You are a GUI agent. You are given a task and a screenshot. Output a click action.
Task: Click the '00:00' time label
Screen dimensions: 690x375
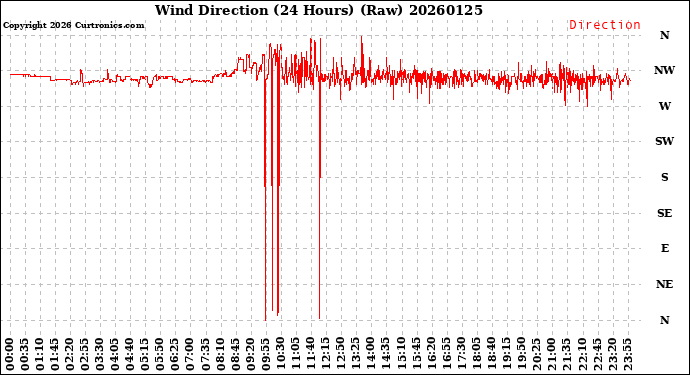(x=10, y=354)
